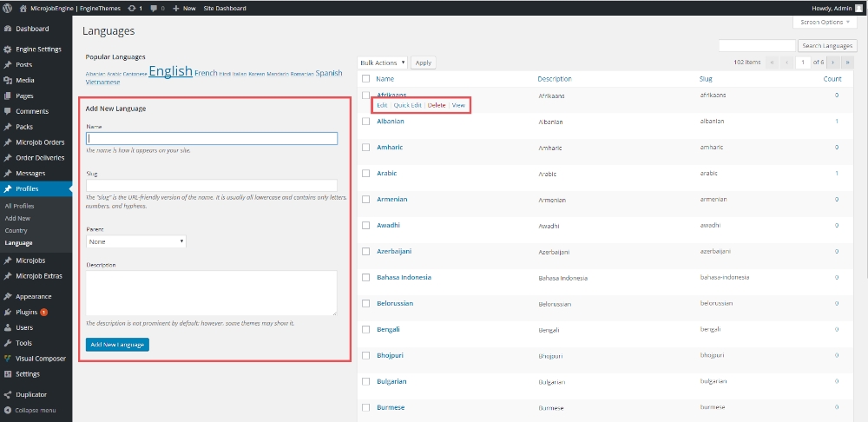
Task: Click the Dashboard icon in the sidebar
Action: [x=8, y=29]
